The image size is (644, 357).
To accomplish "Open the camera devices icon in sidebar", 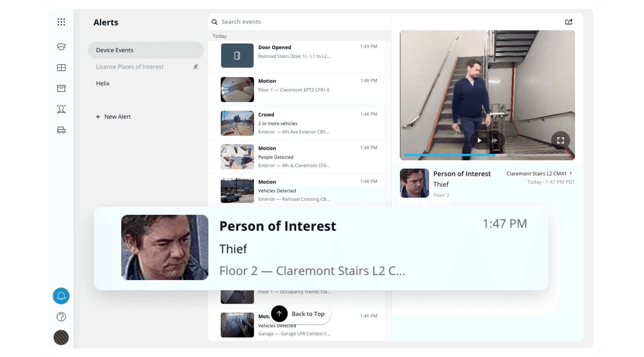I will 61,47.
